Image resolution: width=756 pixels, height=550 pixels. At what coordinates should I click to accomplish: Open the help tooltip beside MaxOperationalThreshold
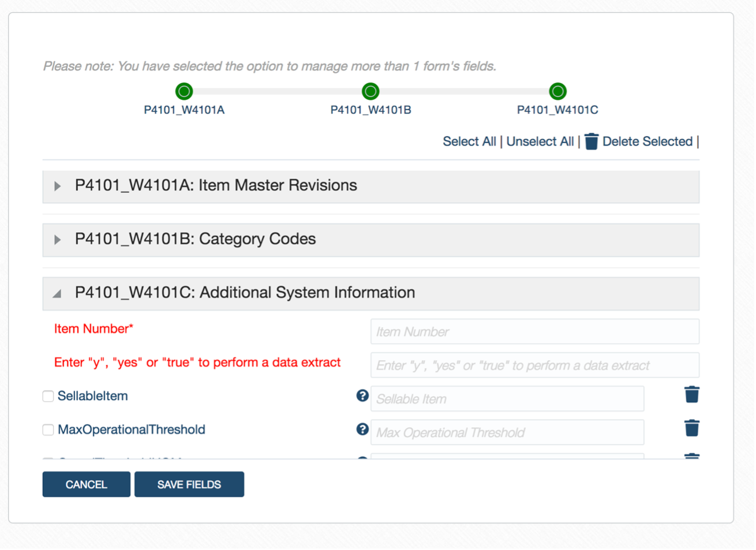tap(362, 429)
